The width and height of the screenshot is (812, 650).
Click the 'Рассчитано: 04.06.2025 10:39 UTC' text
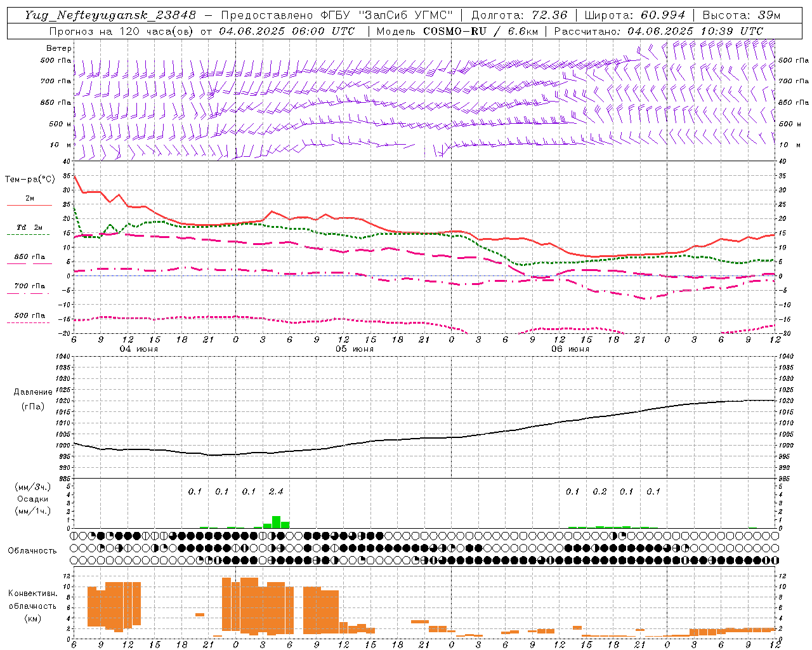coord(658,31)
